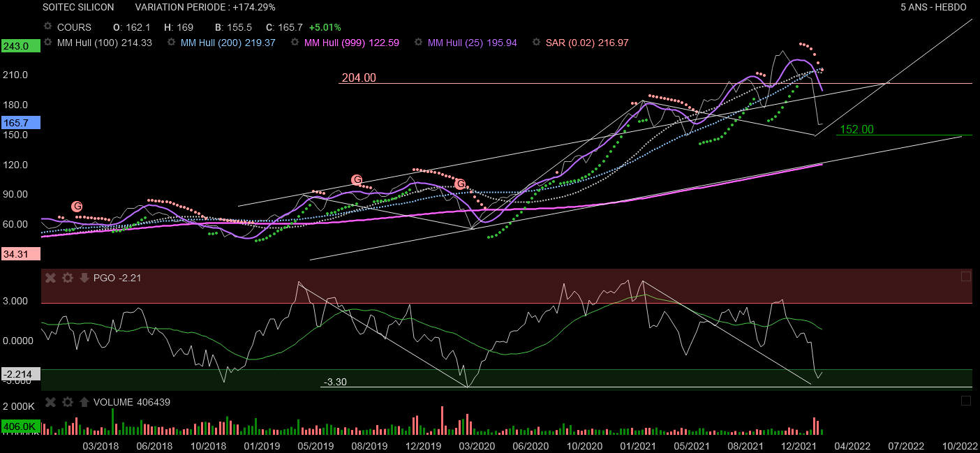This screenshot has width=980, height=453.
Task: Open the 5 ANS - HEBDO period selector
Action: tap(933, 7)
